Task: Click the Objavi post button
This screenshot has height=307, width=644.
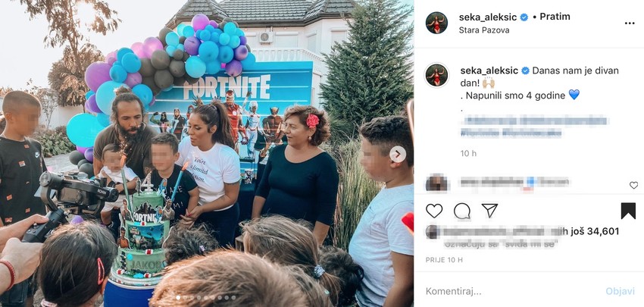Action: (x=621, y=291)
